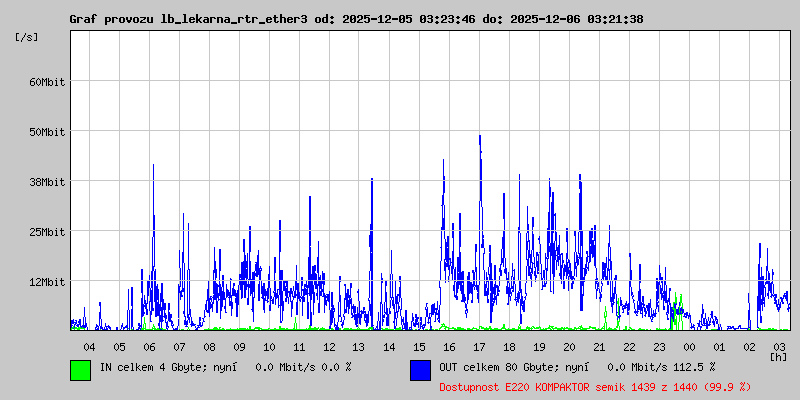This screenshot has width=800, height=400.
Task: Click the red 'Dostupnost E220 KOMPAKTOR' availability text
Action: (x=595, y=387)
